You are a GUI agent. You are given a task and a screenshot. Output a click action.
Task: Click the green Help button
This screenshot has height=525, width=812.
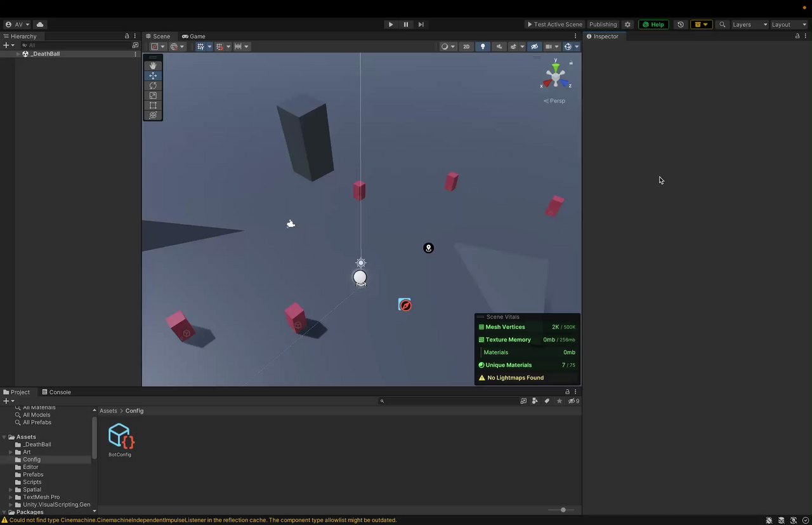[653, 25]
